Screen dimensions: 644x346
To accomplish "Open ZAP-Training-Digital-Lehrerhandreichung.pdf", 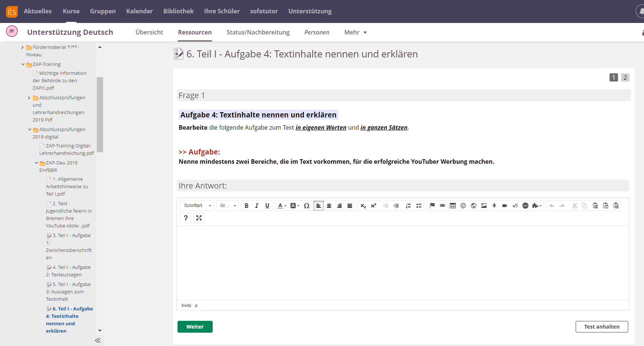I will 67,149.
